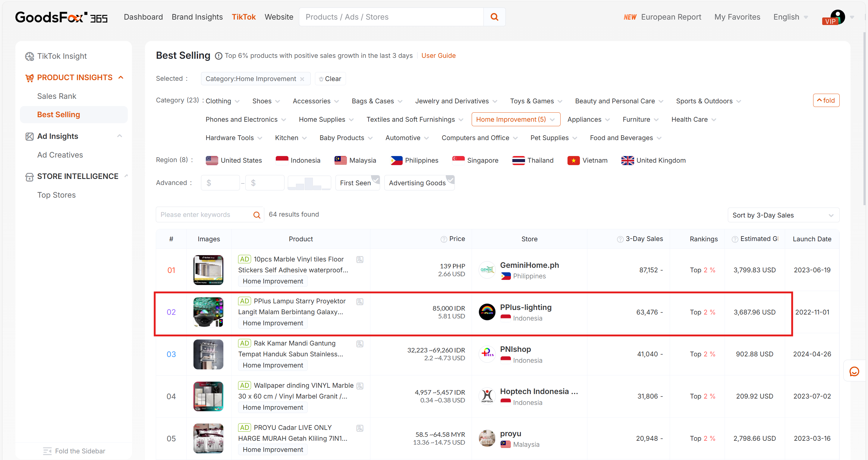Viewport: 868px width, 460px height.
Task: Toggle the Advertising Goods filter
Action: point(419,183)
